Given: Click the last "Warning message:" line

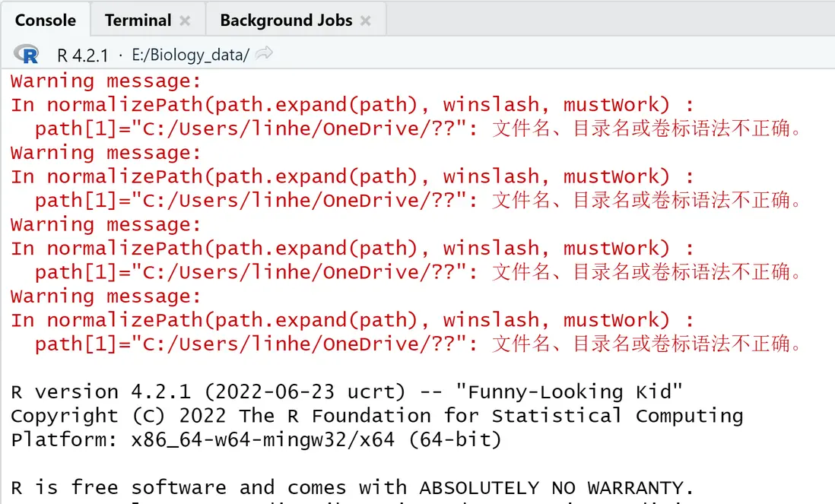Looking at the screenshot, I should (106, 296).
